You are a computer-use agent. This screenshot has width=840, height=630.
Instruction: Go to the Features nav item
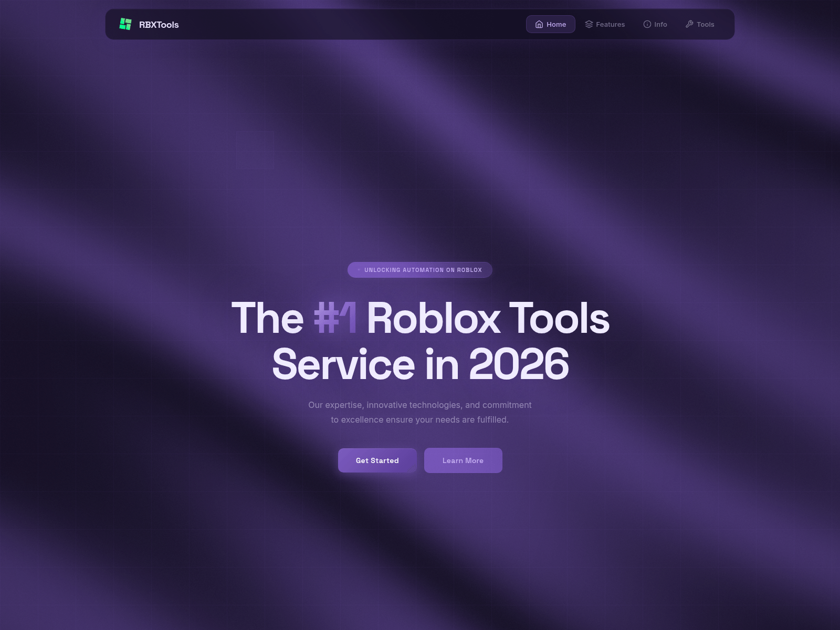click(605, 24)
